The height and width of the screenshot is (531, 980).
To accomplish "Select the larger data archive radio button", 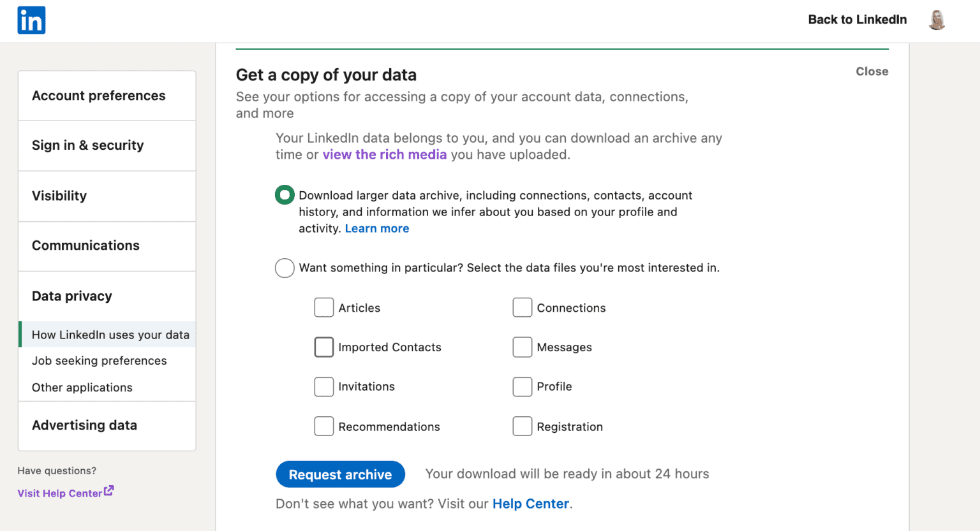I will pyautogui.click(x=285, y=194).
